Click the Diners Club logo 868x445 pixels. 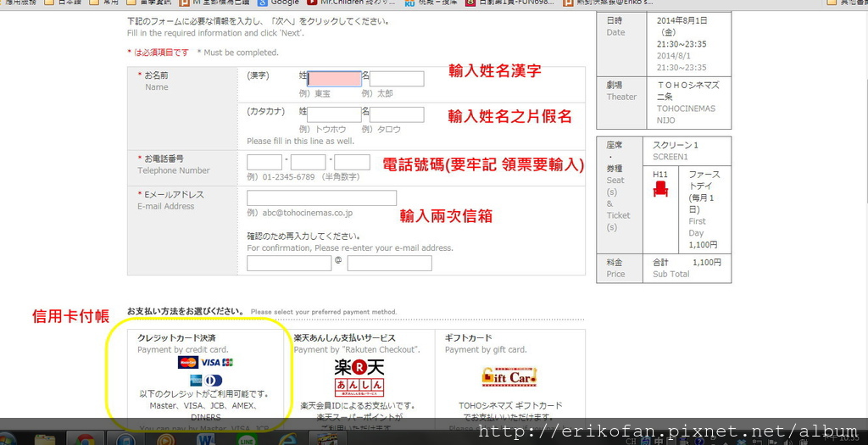click(213, 381)
